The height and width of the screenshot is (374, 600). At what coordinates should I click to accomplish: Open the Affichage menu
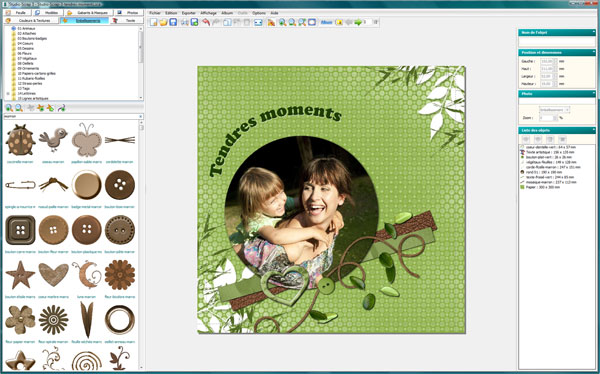click(x=208, y=13)
